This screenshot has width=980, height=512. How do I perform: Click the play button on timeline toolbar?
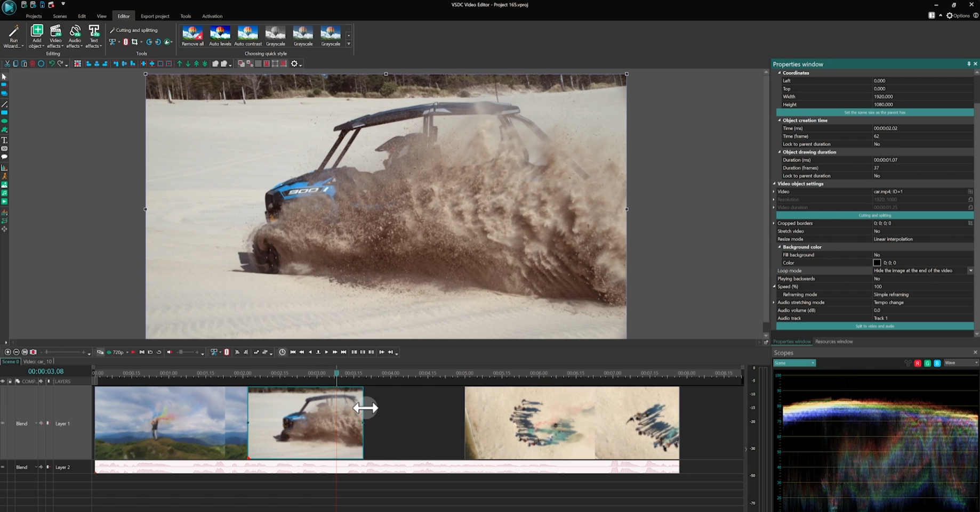click(x=327, y=352)
